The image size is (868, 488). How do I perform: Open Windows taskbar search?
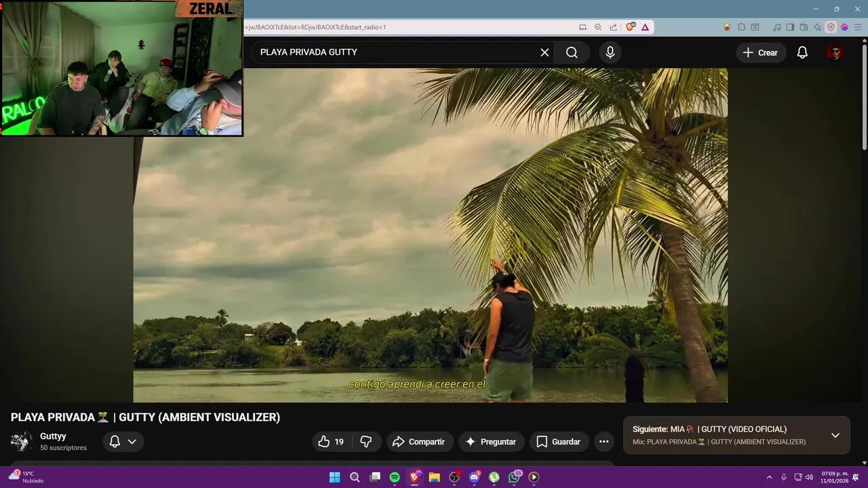coord(355,477)
